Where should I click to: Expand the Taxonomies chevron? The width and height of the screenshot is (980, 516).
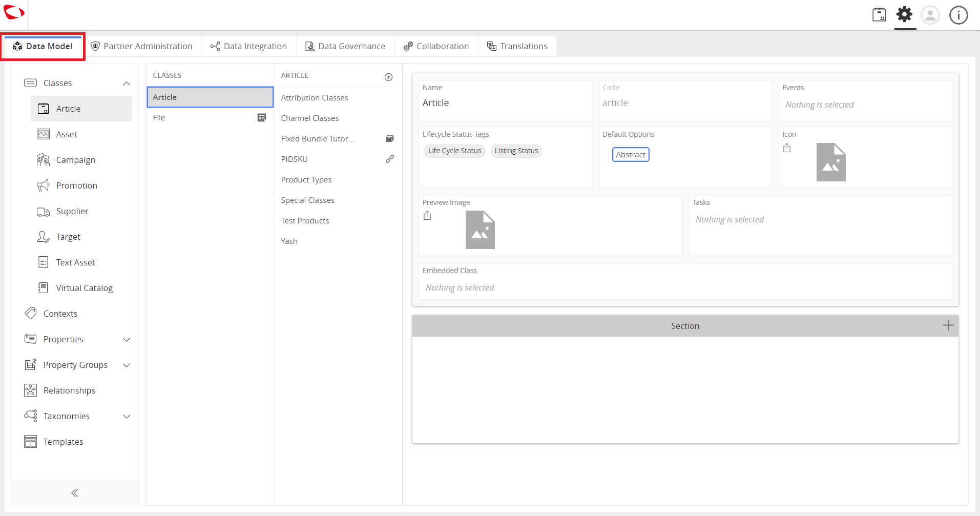[x=127, y=417]
